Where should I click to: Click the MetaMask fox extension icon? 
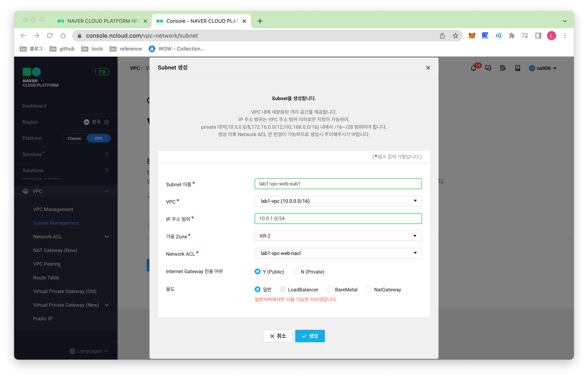click(x=472, y=36)
